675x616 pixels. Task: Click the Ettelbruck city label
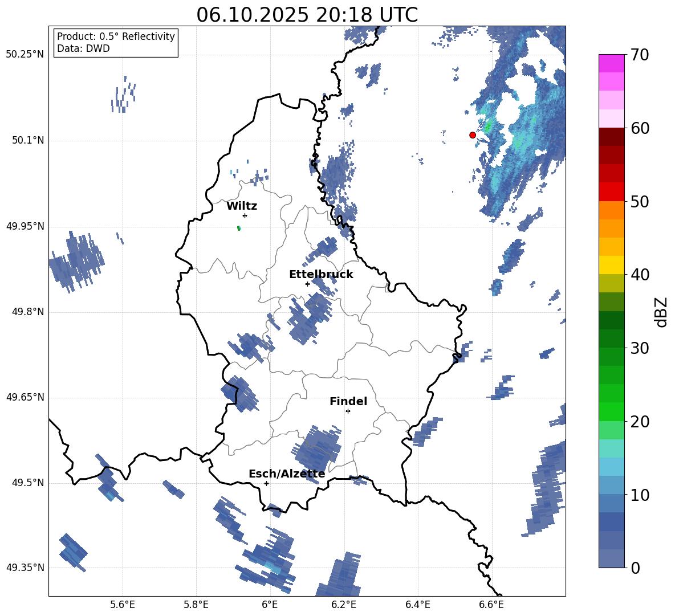pyautogui.click(x=321, y=275)
